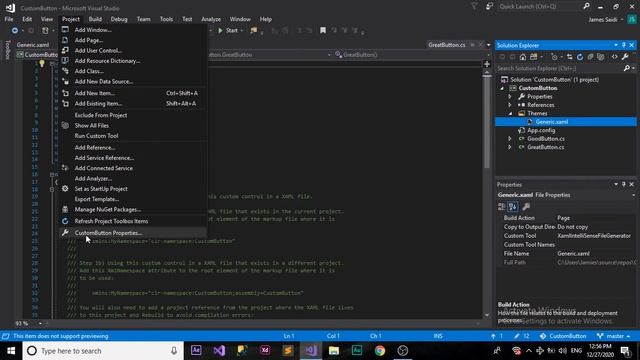
Task: Switch to the Generic.xaml editor tab
Action: coord(33,45)
